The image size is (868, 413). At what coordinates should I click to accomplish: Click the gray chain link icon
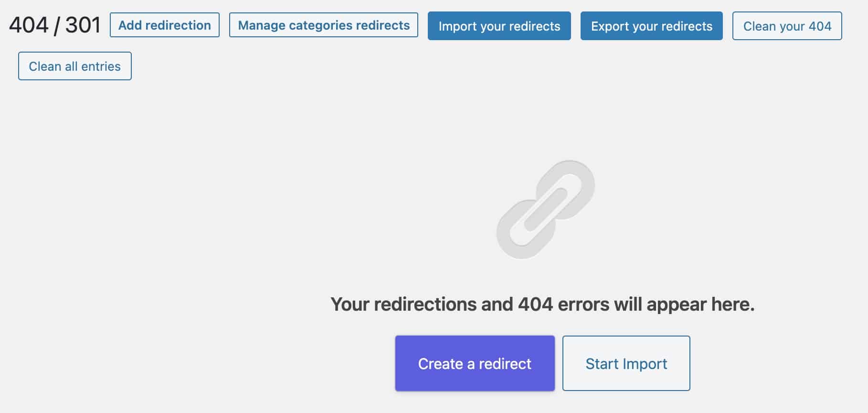coord(545,209)
